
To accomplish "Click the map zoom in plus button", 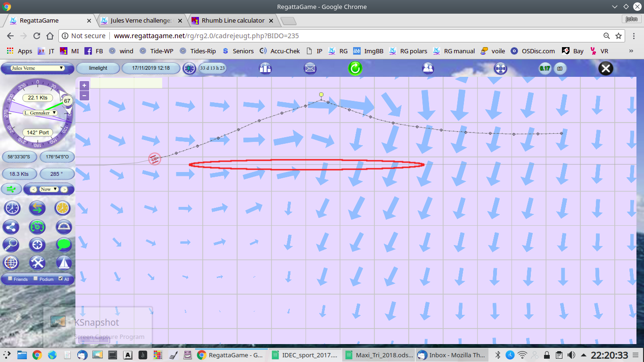I will 84,85.
